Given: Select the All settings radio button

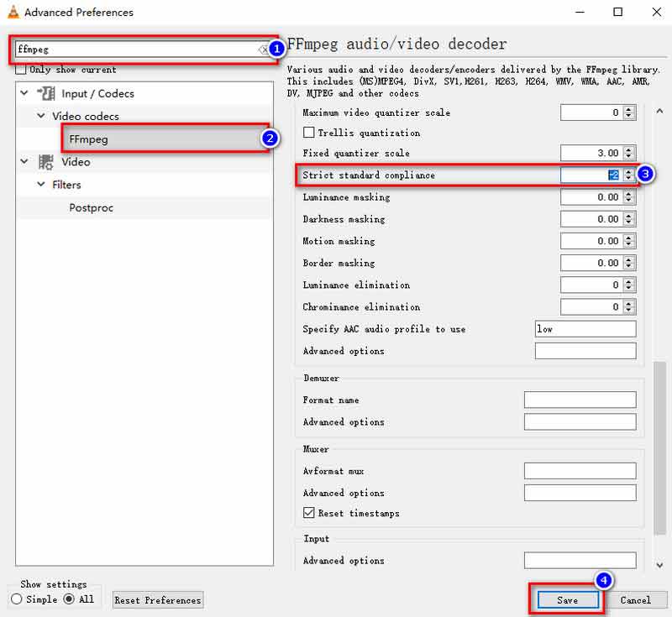Looking at the screenshot, I should tap(69, 599).
